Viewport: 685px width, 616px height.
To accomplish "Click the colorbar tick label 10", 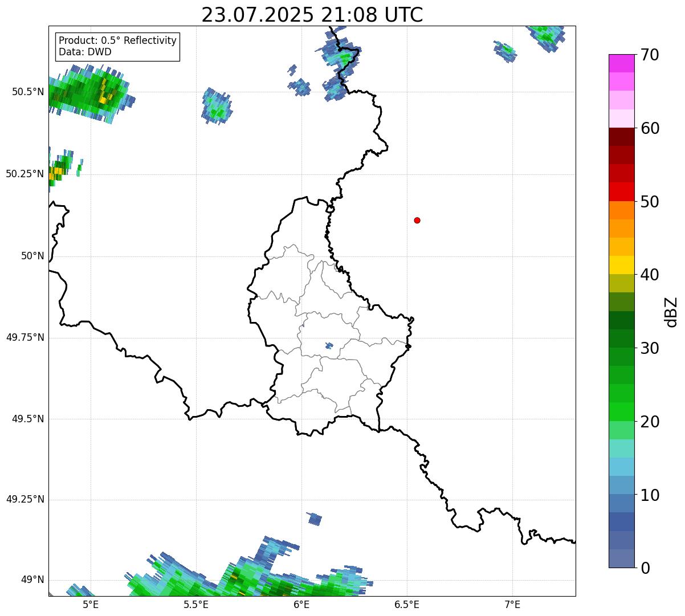I will [x=650, y=495].
